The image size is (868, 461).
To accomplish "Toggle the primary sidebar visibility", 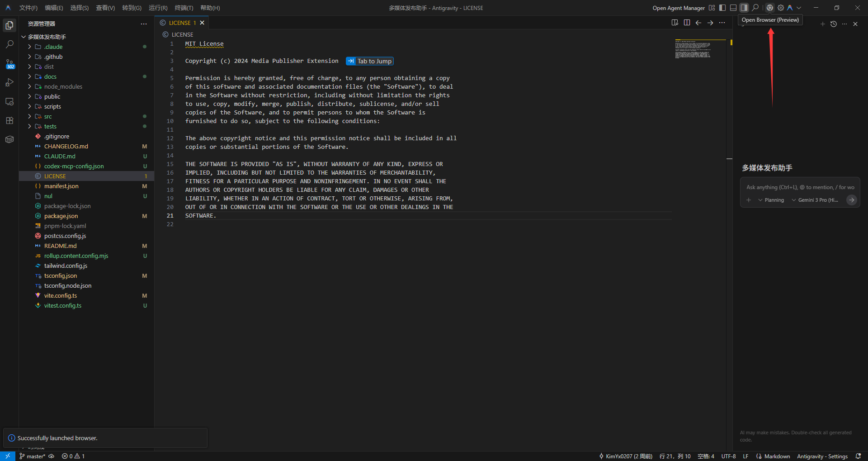I will tap(722, 8).
